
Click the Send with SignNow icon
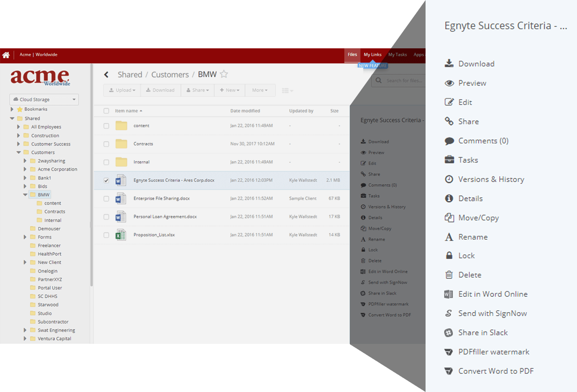coord(449,314)
